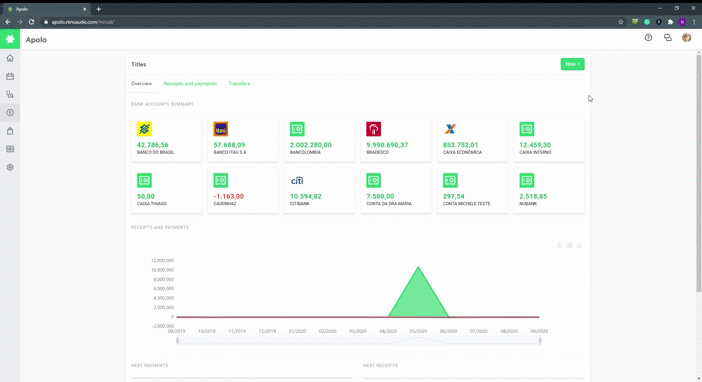Switch to Receipts and payments tab
Image resolution: width=702 pixels, height=382 pixels.
pos(190,84)
